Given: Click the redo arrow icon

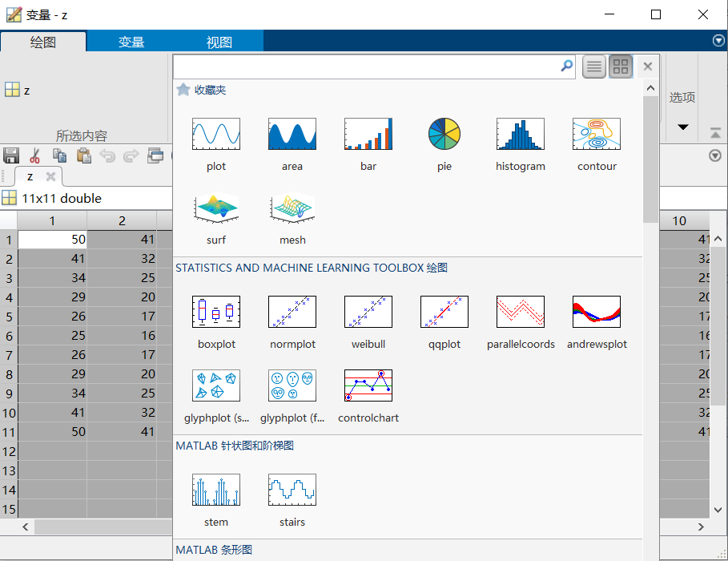Looking at the screenshot, I should [131, 155].
